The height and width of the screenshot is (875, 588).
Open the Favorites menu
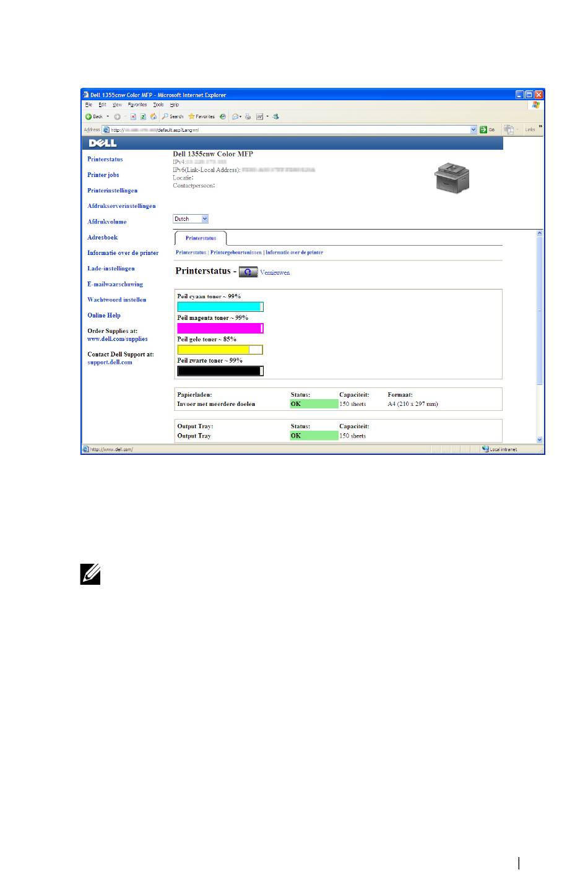tap(137, 105)
